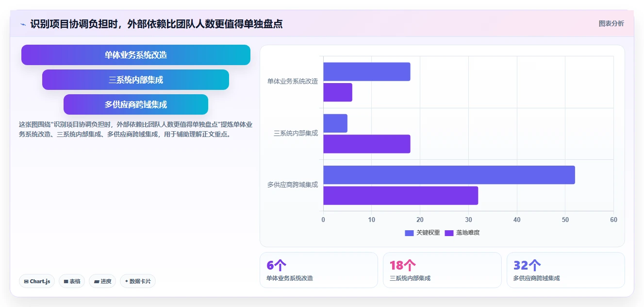Click 三系统内部集成 caption under 18个
The image size is (644, 307).
click(x=410, y=278)
